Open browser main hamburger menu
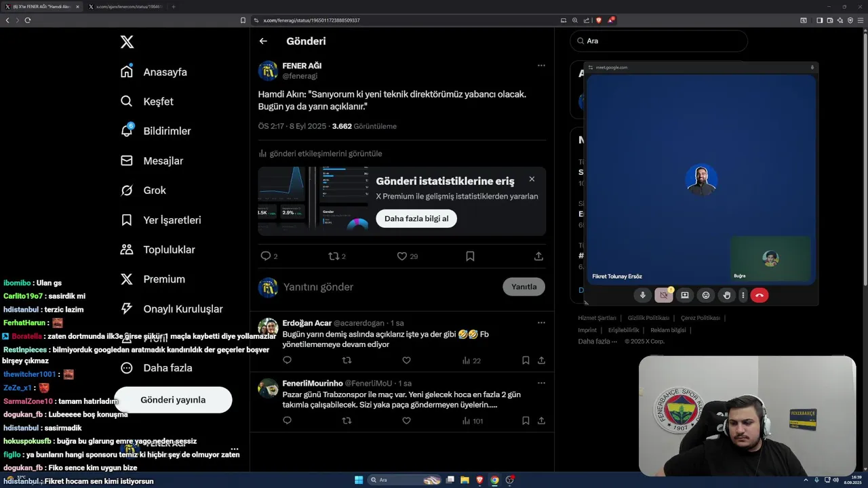The height and width of the screenshot is (488, 868). [x=860, y=20]
